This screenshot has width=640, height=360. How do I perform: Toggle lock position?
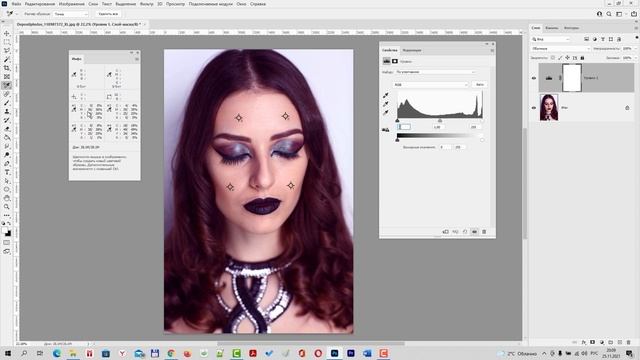[567, 58]
